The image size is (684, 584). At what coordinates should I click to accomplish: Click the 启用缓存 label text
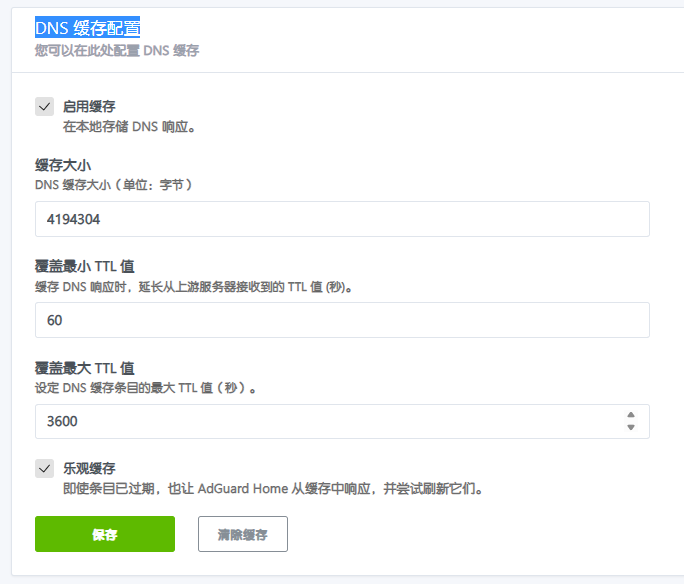click(x=89, y=106)
